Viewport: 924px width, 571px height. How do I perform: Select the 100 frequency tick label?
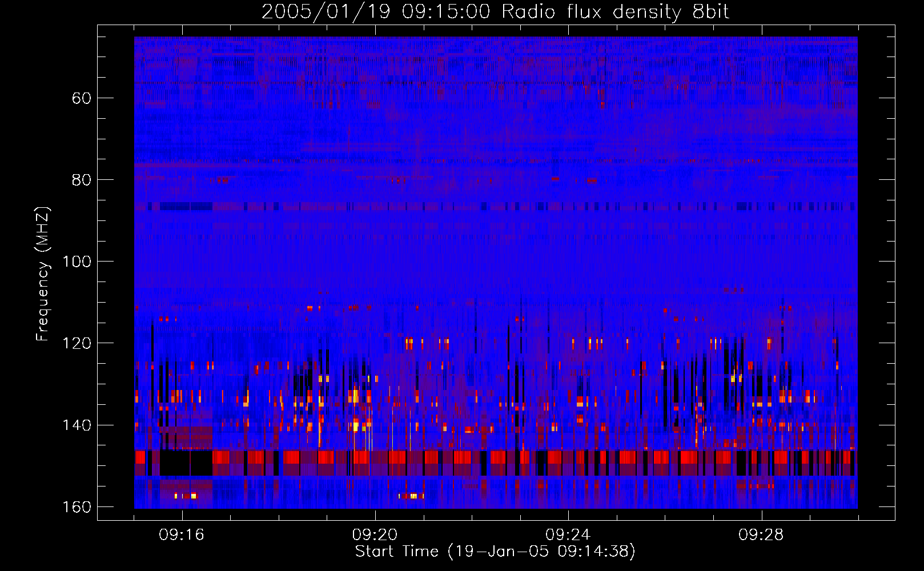click(x=76, y=262)
